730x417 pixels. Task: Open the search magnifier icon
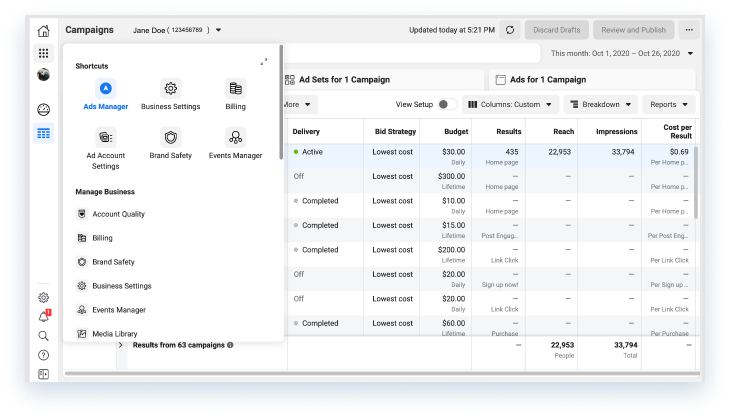[43, 336]
